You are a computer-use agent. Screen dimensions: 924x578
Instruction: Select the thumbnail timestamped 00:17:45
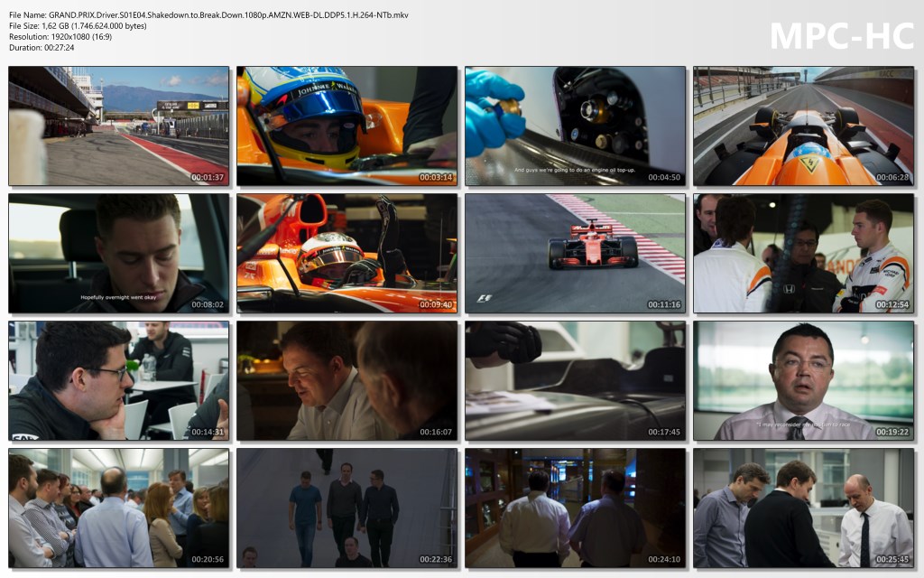point(575,380)
